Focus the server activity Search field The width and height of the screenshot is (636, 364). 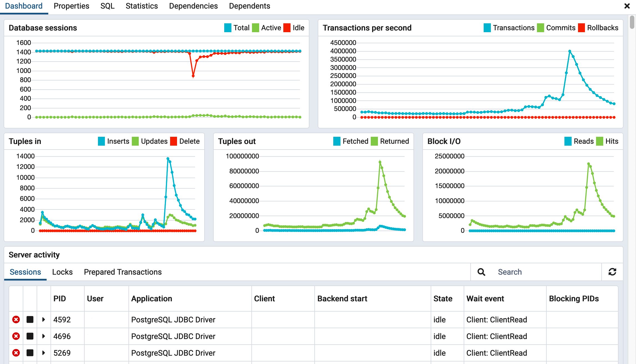547,272
